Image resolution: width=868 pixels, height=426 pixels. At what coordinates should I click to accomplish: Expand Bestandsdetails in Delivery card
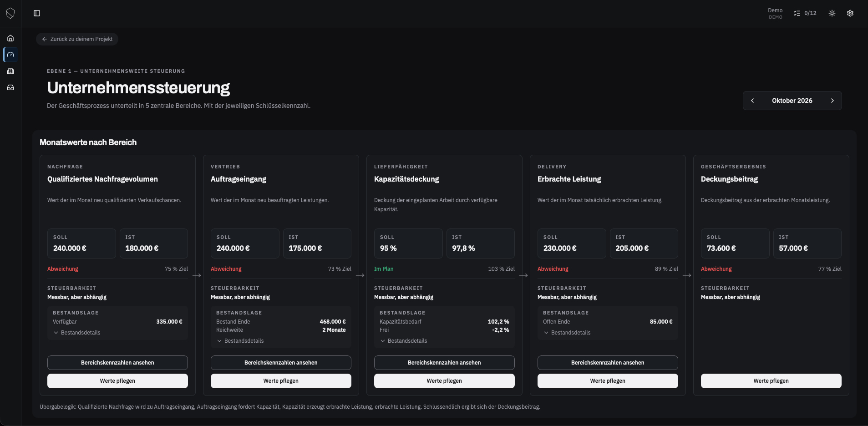(567, 333)
